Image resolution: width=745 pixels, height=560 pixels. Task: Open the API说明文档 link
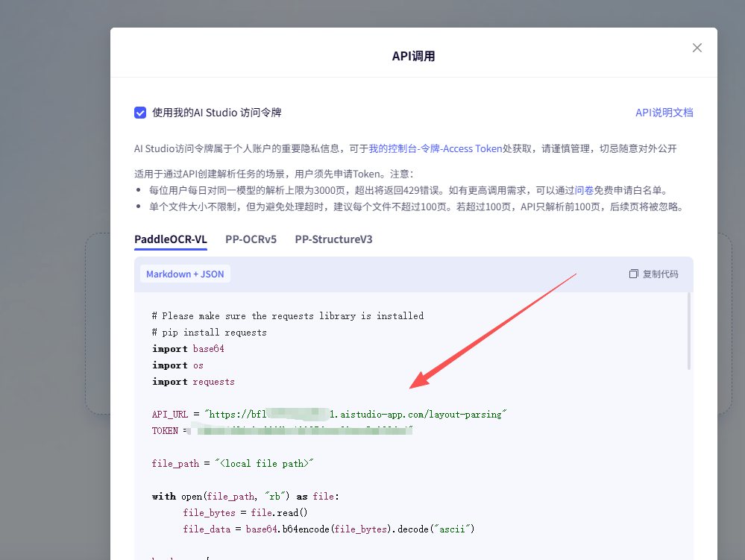(664, 113)
